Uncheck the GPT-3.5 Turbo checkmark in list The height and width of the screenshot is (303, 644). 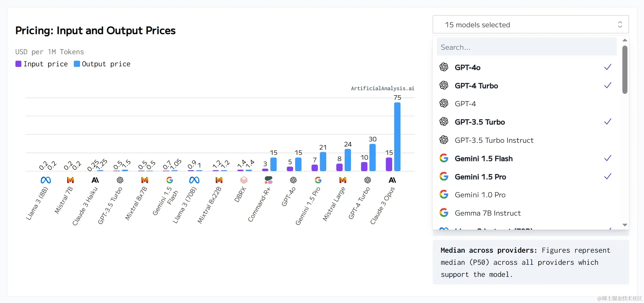coord(608,121)
